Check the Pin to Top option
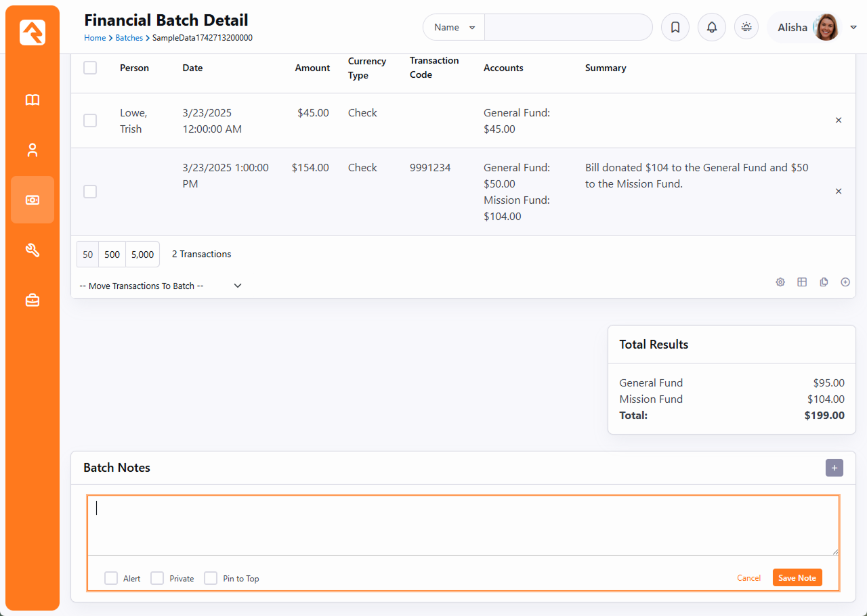Viewport: 867px width, 616px height. [x=211, y=578]
